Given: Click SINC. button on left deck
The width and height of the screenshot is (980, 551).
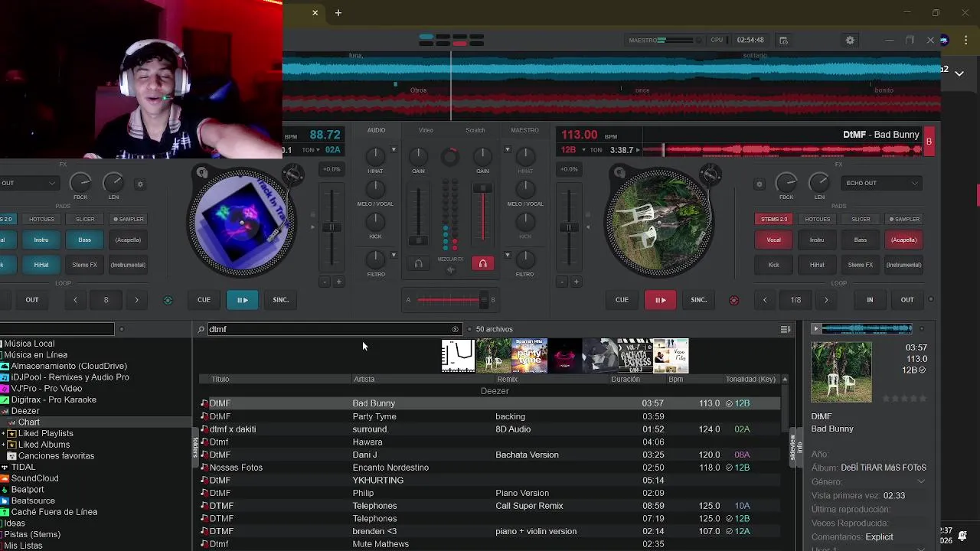Looking at the screenshot, I should [x=281, y=300].
